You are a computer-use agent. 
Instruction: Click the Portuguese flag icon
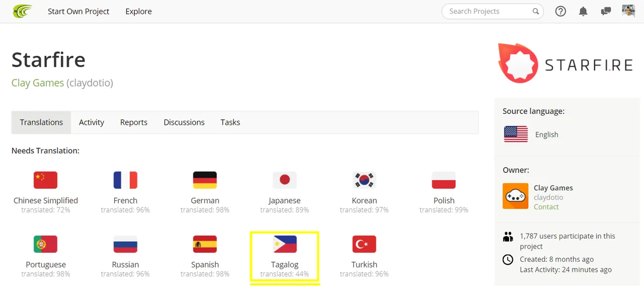(45, 244)
